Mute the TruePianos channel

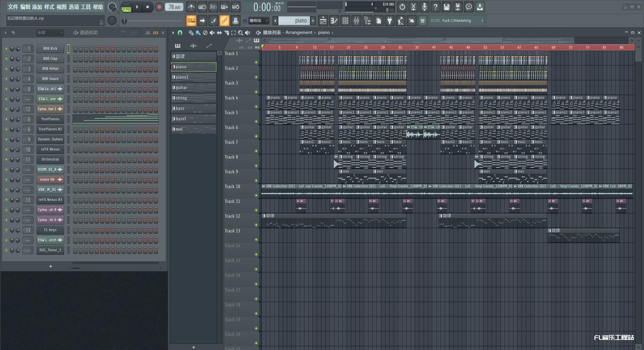pos(6,119)
